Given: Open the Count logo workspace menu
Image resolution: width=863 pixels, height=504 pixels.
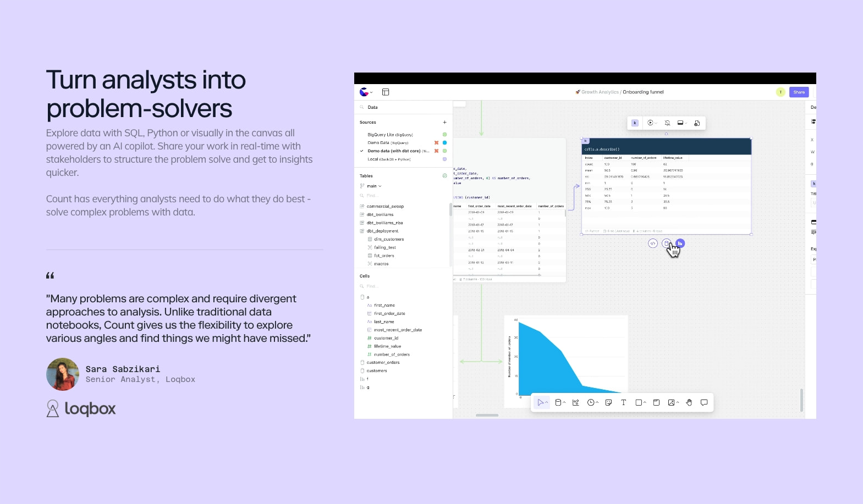Looking at the screenshot, I should pos(365,92).
